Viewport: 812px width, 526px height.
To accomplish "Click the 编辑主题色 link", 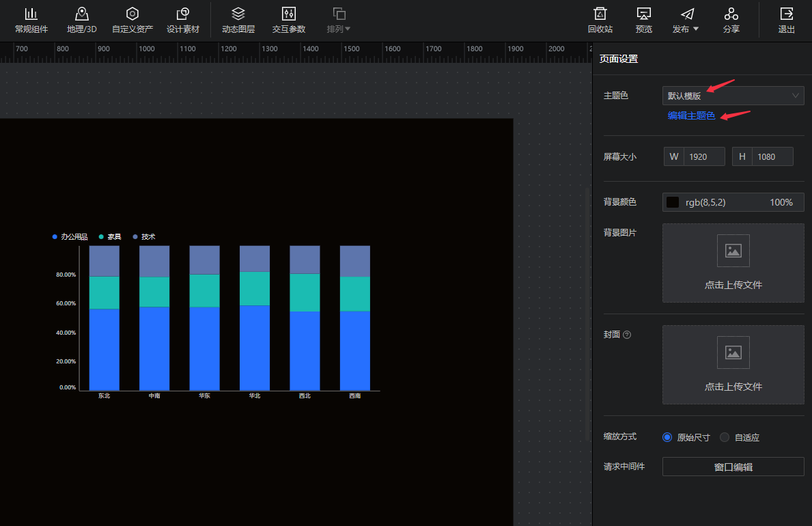I will coord(691,115).
